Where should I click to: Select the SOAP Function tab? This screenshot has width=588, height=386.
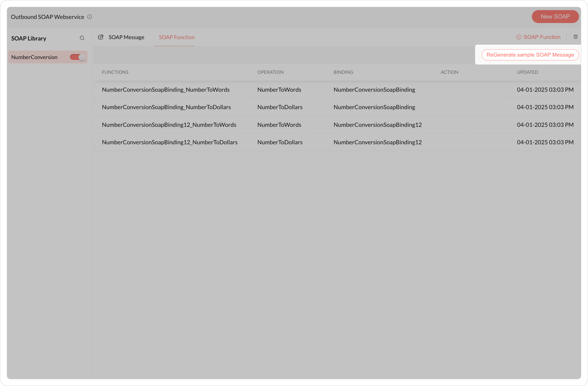tap(176, 37)
